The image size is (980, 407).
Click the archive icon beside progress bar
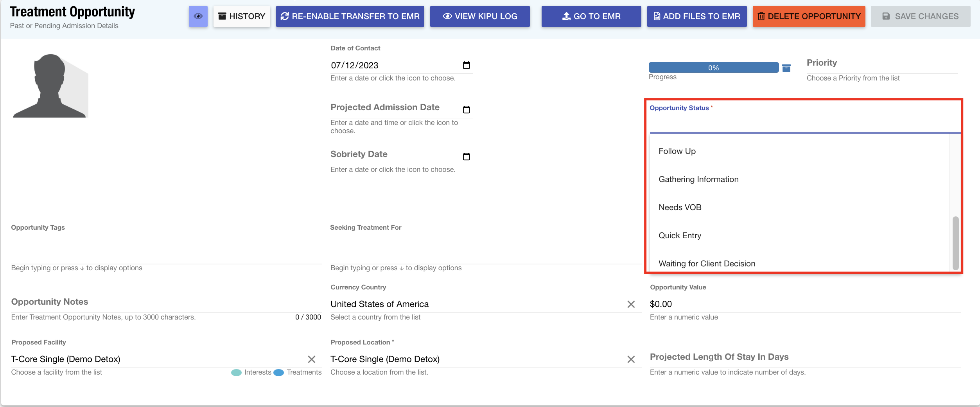click(x=786, y=68)
